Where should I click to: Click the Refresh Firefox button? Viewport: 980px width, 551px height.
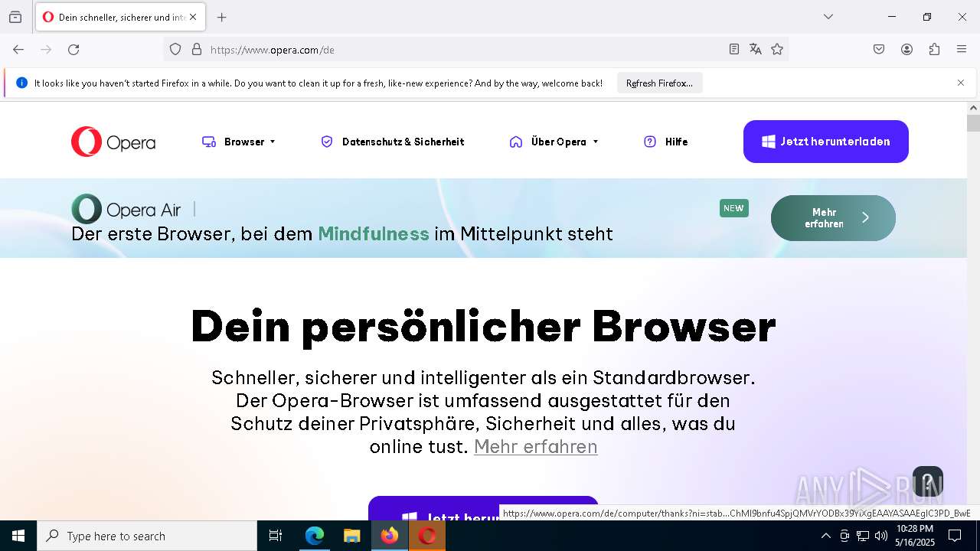point(659,83)
